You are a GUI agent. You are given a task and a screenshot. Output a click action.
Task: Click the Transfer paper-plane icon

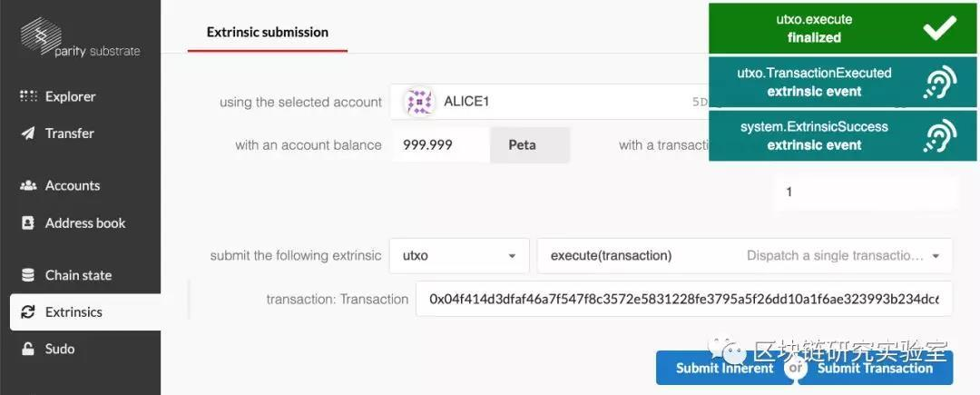click(28, 133)
